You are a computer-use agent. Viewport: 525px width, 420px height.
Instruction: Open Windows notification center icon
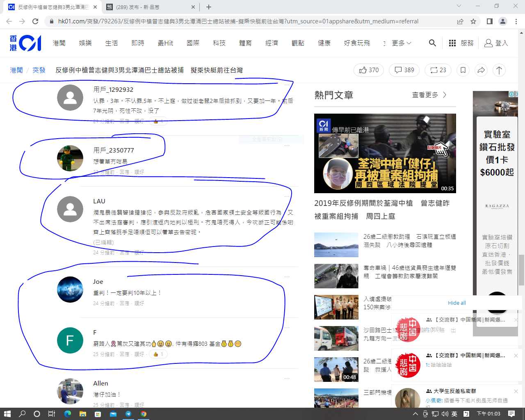[511, 414]
